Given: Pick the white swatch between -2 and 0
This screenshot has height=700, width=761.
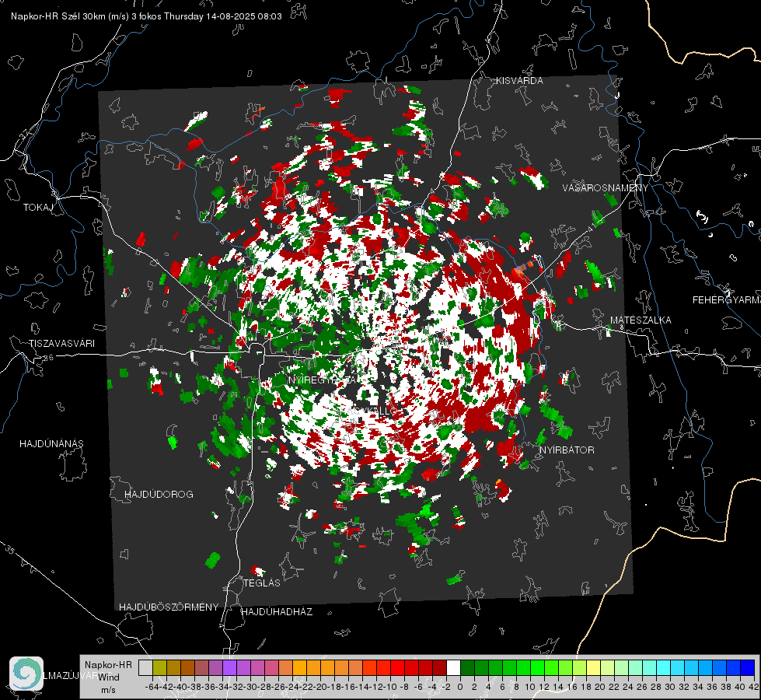Looking at the screenshot, I should 453,667.
